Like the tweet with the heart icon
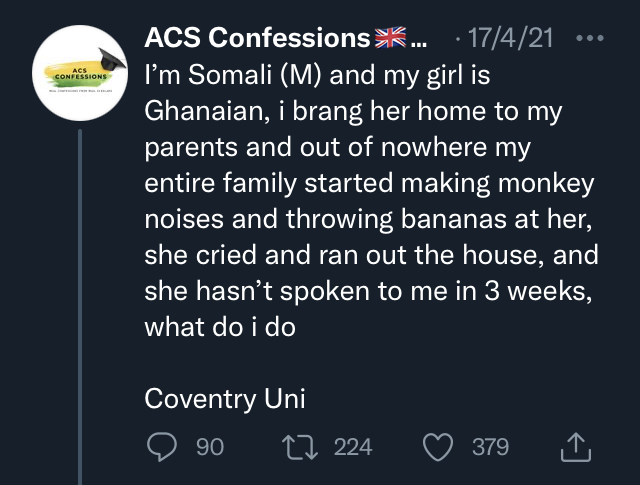This screenshot has width=640, height=485. (x=437, y=447)
